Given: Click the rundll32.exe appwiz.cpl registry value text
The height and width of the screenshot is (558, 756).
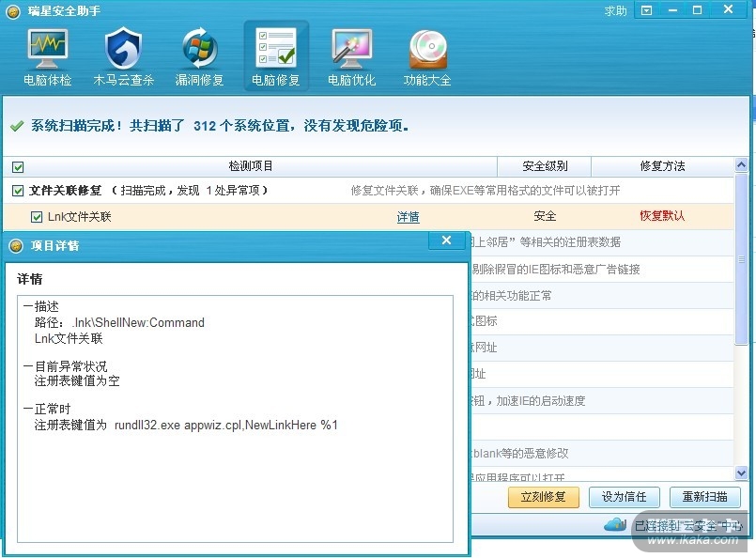Looking at the screenshot, I should point(226,426).
